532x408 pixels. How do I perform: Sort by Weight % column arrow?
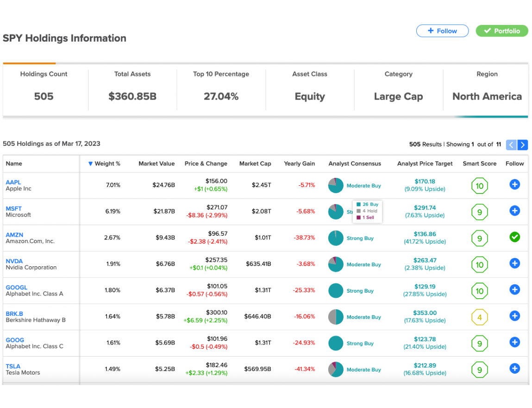tap(90, 163)
